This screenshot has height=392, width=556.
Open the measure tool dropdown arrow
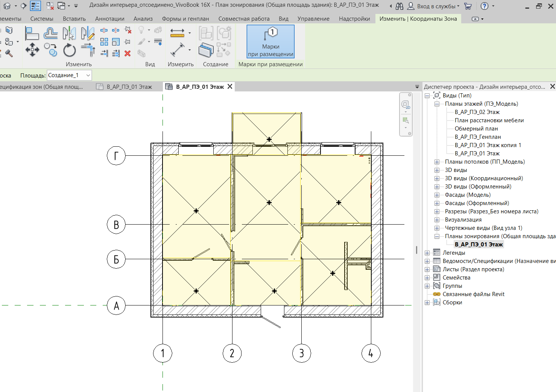click(x=190, y=33)
